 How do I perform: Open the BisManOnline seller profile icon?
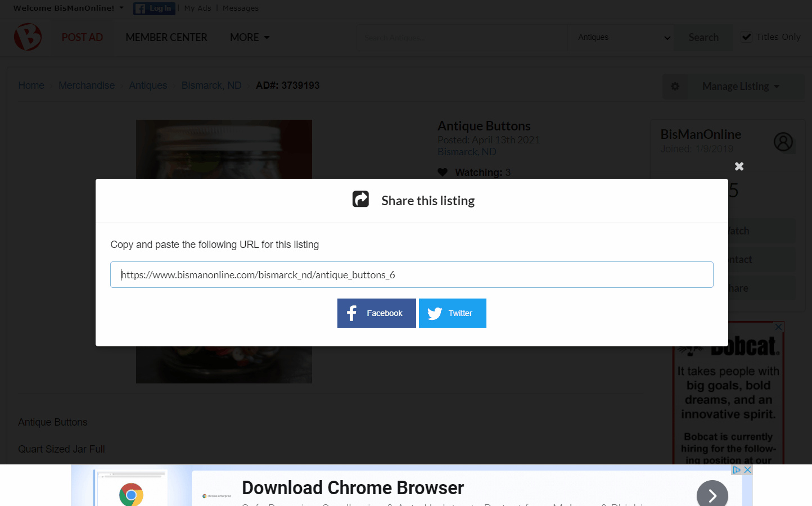tap(784, 142)
